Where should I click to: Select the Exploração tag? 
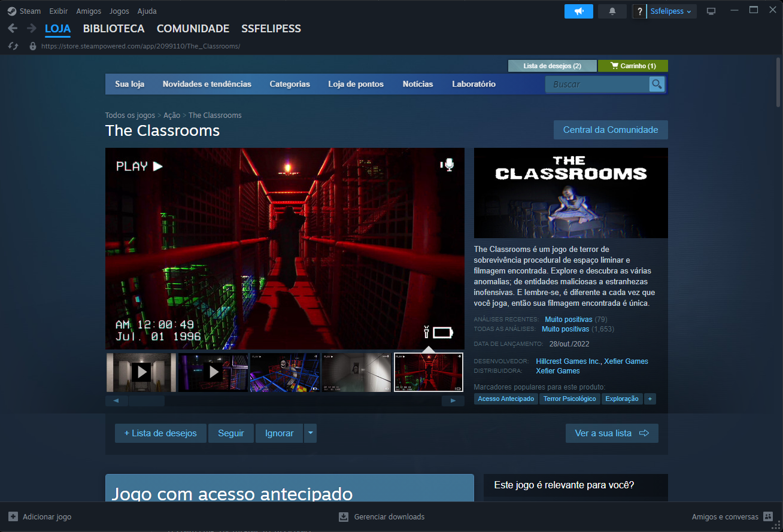pyautogui.click(x=622, y=399)
